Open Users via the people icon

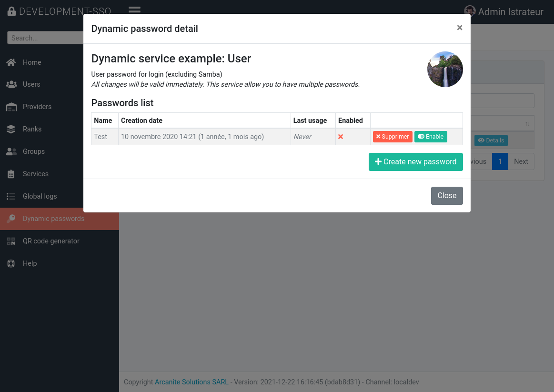coord(11,84)
